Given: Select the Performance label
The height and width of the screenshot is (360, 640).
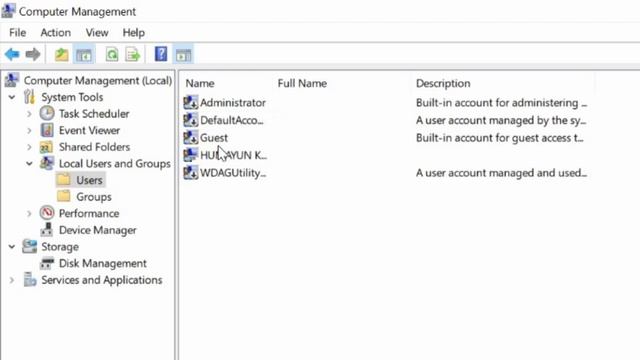Looking at the screenshot, I should coord(89,213).
